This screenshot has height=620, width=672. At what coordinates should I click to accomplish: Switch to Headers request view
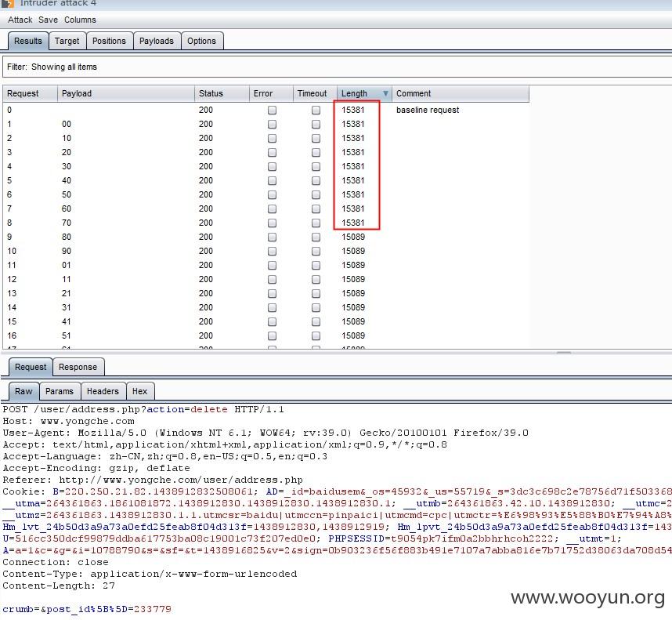tap(103, 391)
